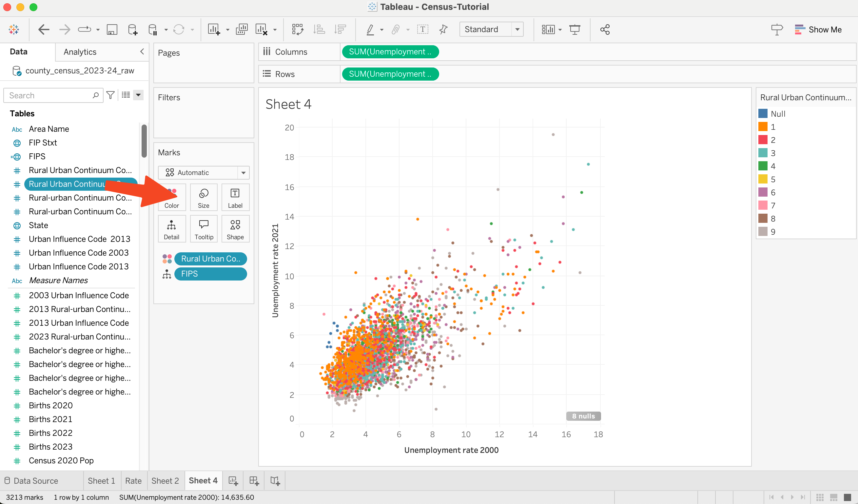Click the FIPS pill on Marks card
This screenshot has width=858, height=504.
(x=210, y=274)
